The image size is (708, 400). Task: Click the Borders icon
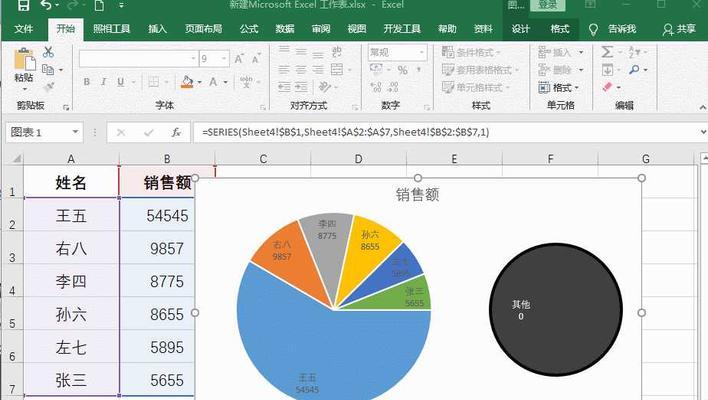coord(154,82)
